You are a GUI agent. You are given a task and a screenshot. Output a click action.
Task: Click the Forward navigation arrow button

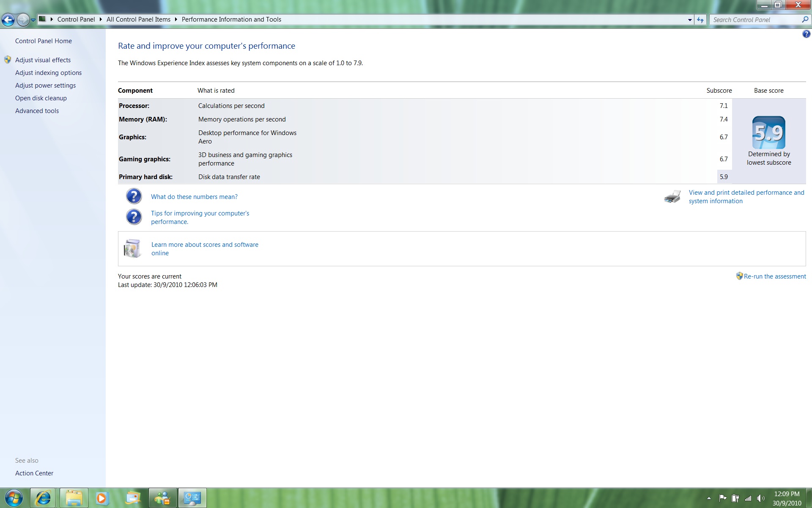23,19
